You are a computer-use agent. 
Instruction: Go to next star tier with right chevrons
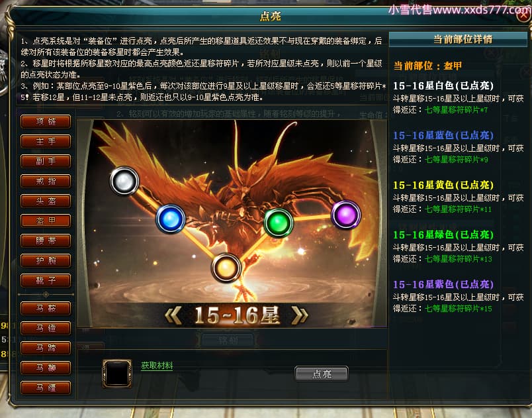[x=300, y=315]
